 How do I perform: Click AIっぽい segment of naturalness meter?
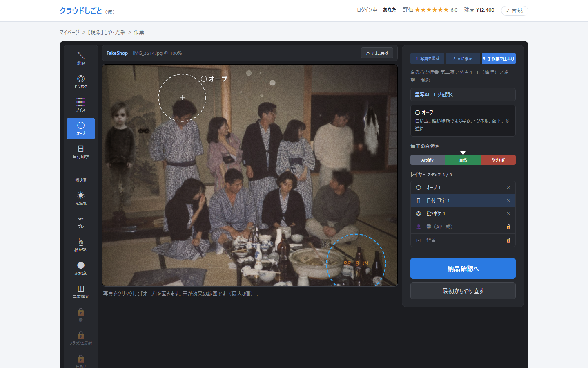coord(428,160)
